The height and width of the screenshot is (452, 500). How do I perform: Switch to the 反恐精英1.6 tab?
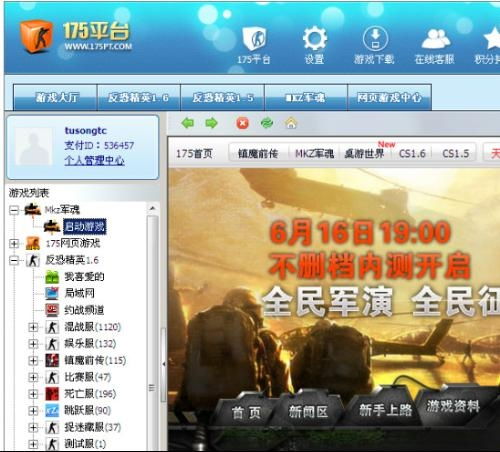tap(139, 97)
